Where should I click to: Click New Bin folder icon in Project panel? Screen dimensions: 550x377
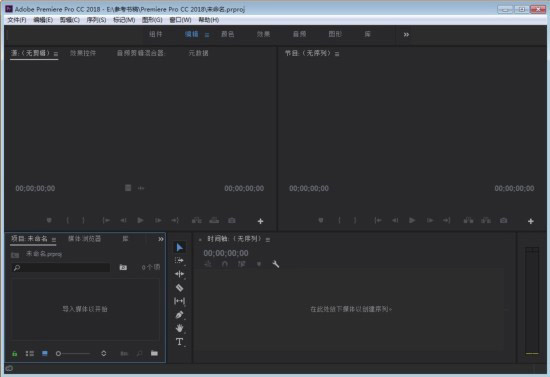[x=154, y=353]
